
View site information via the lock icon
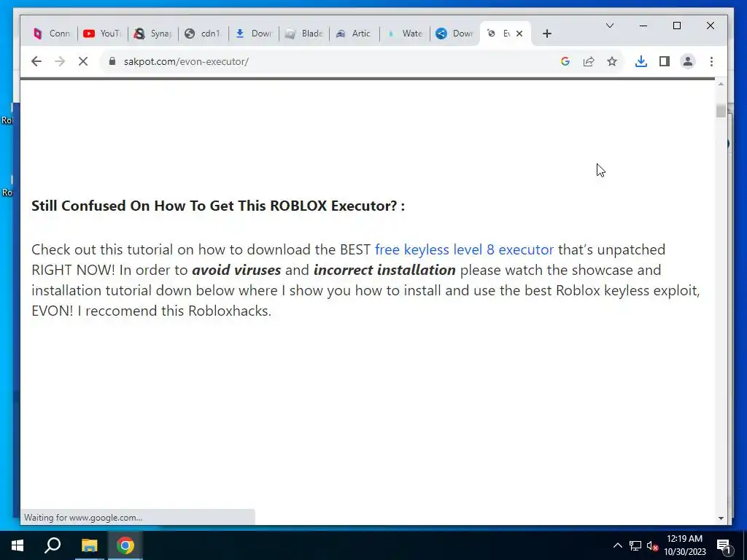tap(112, 61)
